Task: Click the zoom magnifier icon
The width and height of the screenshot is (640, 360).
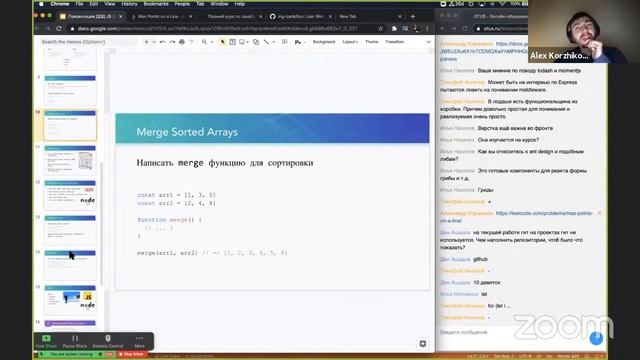Action: pyautogui.click(x=204, y=42)
